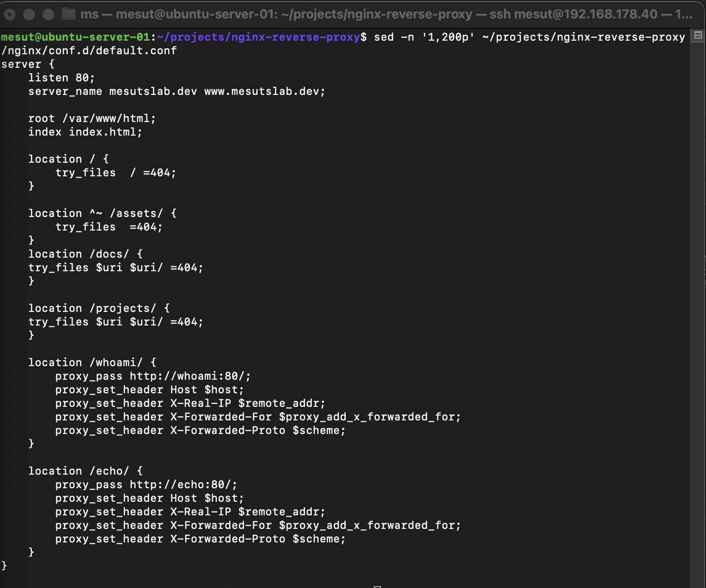Click the location /whoami/ block header
This screenshot has height=588, width=706.
(91, 362)
